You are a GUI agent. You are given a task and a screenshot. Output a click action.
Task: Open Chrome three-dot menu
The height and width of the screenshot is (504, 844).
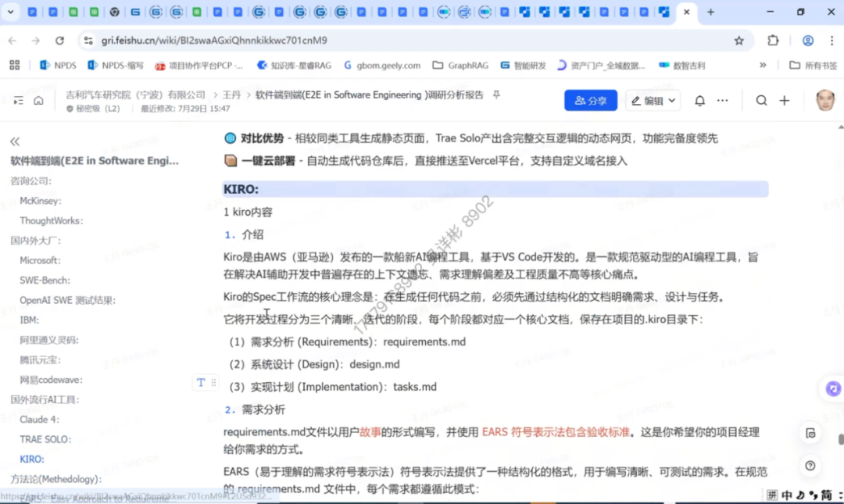[831, 41]
